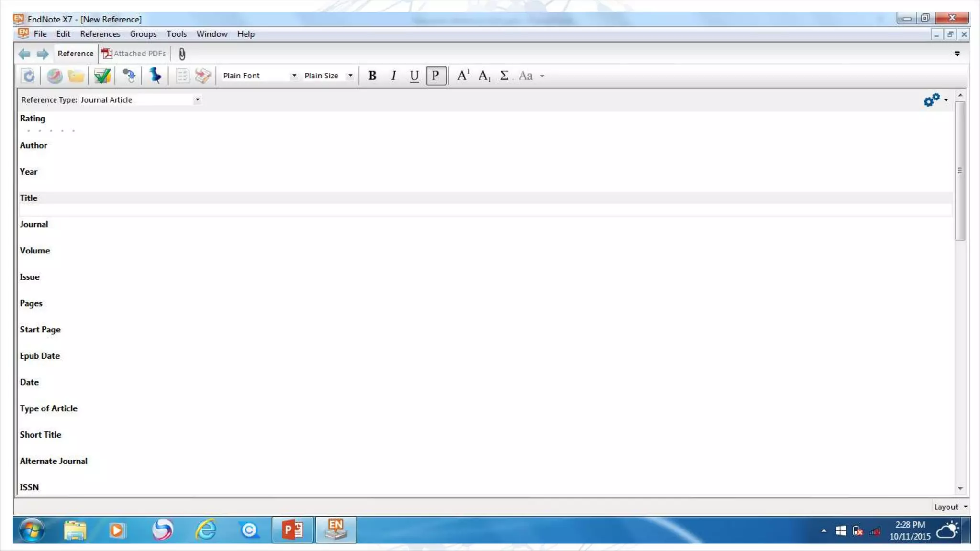Click the blue pushpin icon
Screen dimensions: 980x551
(155, 76)
